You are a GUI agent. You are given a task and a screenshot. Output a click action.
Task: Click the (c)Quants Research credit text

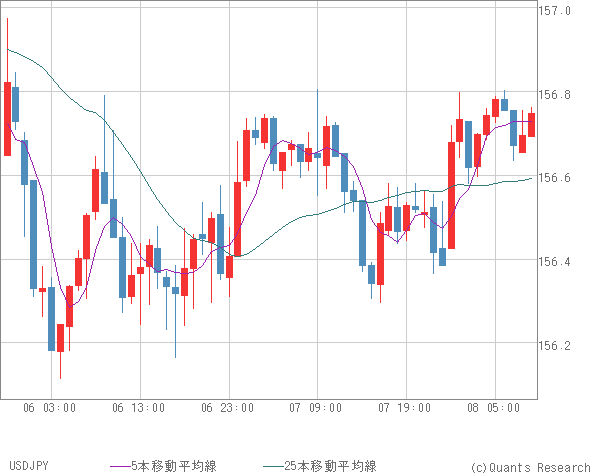531,467
